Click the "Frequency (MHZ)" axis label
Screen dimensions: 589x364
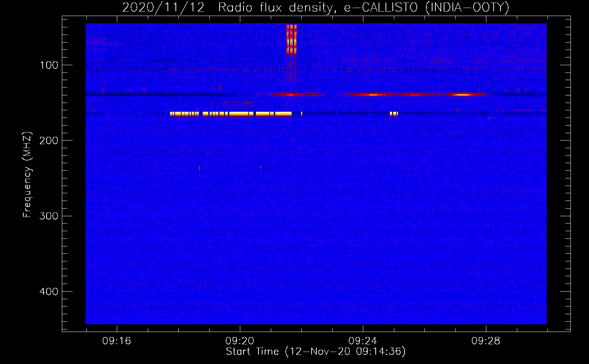pos(27,175)
